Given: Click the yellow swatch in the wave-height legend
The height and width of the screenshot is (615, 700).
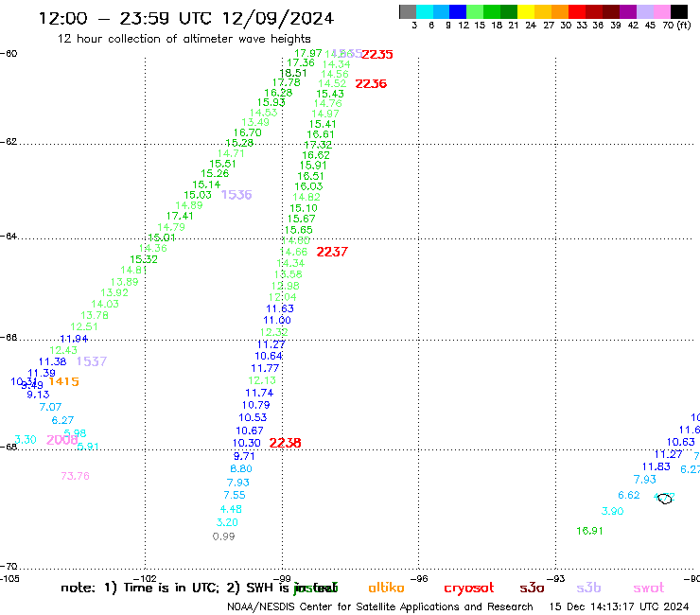Looking at the screenshot, I should click(526, 11).
